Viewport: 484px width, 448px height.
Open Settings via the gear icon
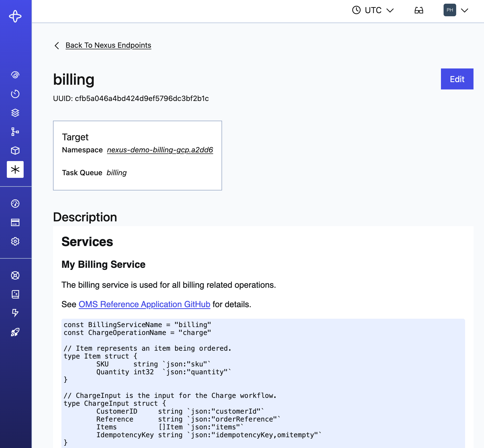click(x=15, y=241)
